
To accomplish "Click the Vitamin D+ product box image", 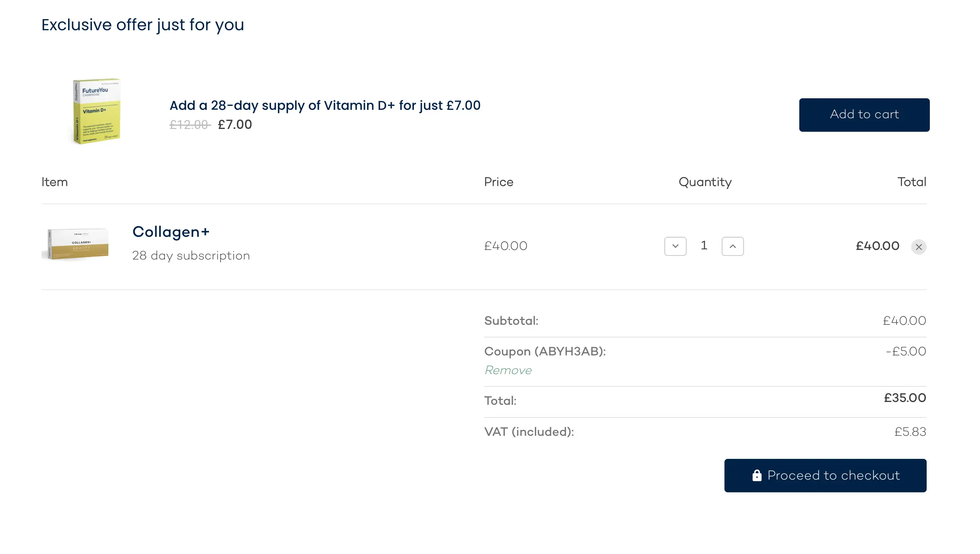I will point(96,111).
